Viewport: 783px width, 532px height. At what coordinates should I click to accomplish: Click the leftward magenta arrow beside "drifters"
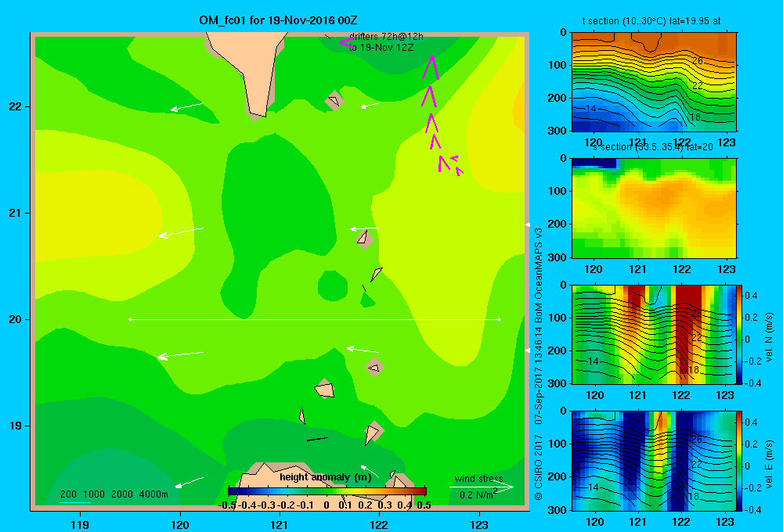point(345,42)
